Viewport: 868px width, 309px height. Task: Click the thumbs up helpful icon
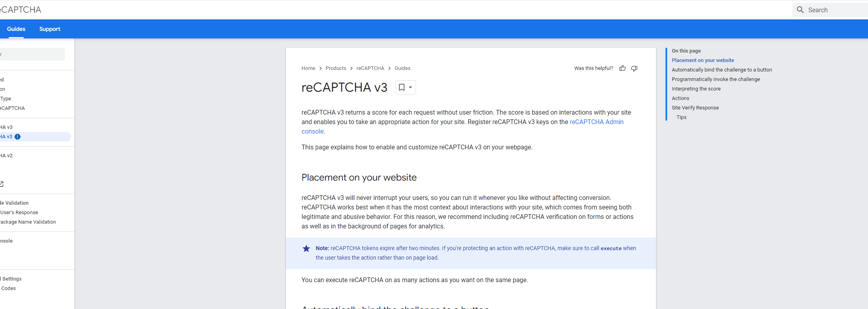coord(622,68)
